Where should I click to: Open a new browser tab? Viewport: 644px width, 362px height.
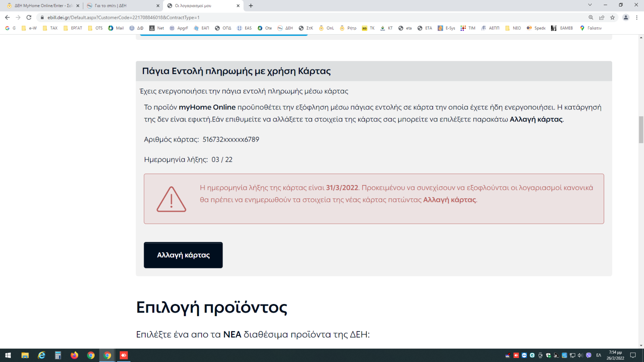coord(251,6)
